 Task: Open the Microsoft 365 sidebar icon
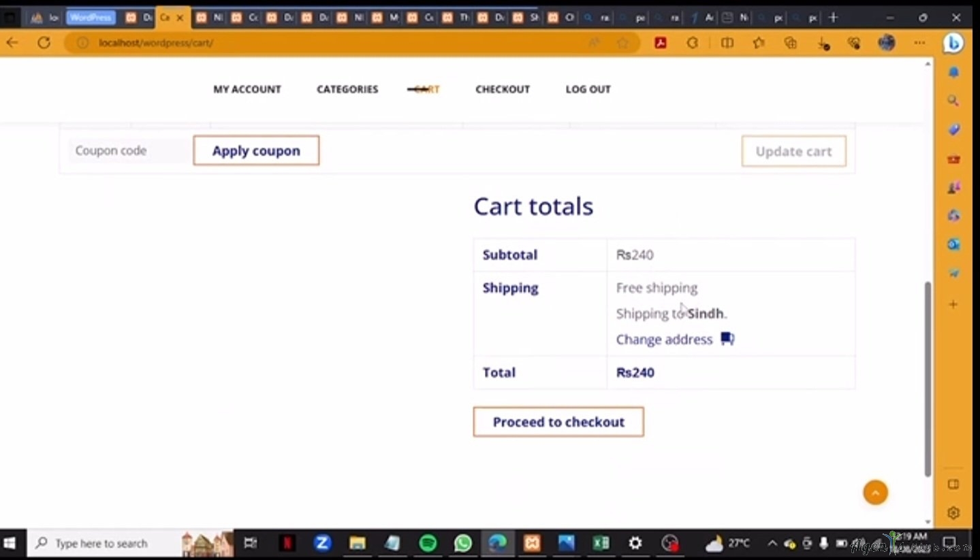953,216
